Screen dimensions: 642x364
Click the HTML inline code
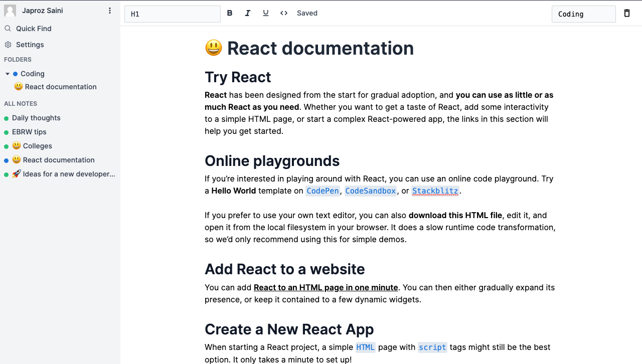pyautogui.click(x=366, y=347)
